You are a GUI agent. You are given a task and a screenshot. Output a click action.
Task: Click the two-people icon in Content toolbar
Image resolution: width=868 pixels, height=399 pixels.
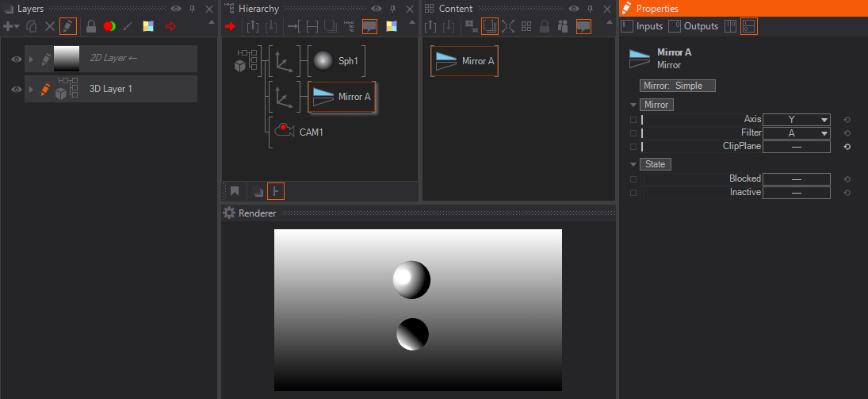[x=564, y=26]
